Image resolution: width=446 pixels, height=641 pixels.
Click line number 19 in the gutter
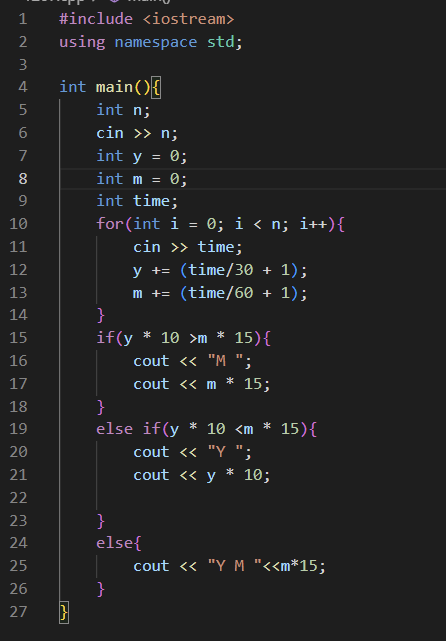(18, 429)
